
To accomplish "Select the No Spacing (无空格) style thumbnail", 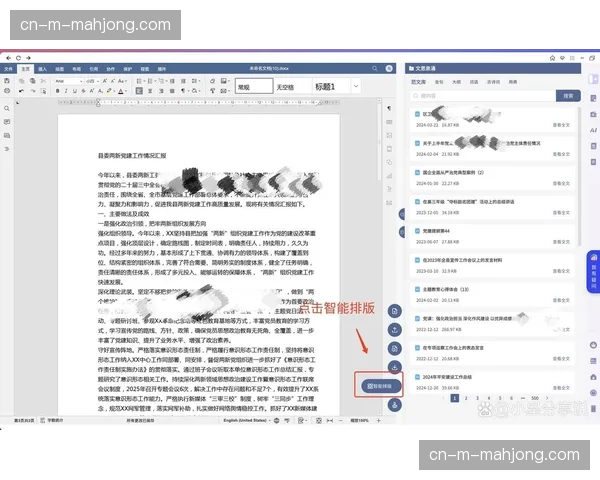I will pos(293,86).
